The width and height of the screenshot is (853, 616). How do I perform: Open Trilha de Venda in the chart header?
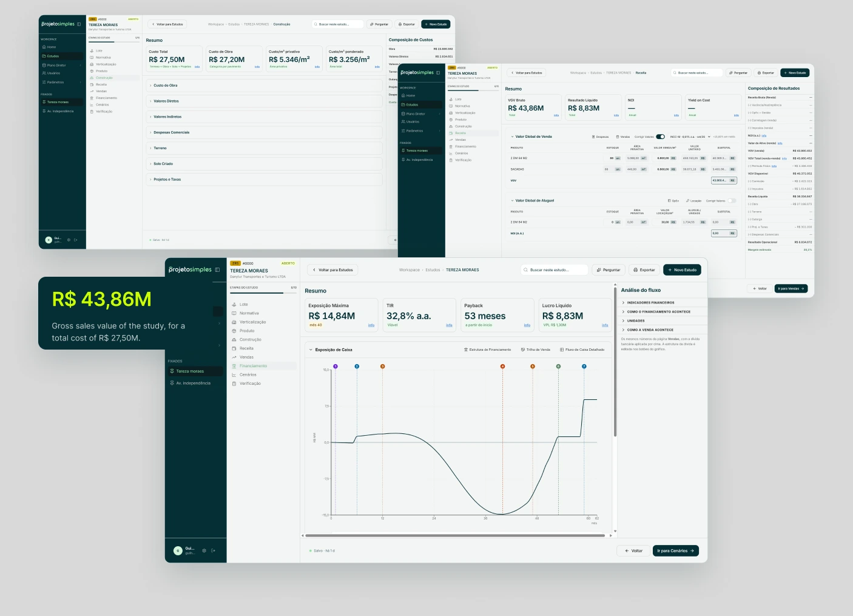pyautogui.click(x=535, y=350)
